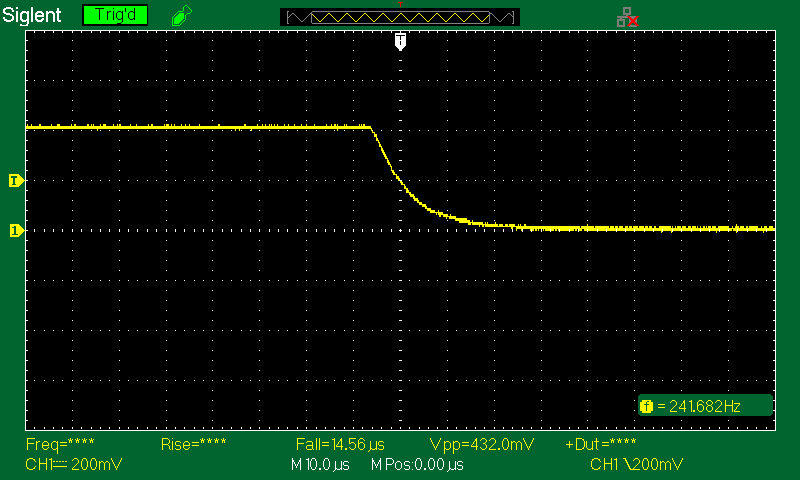Select the Fall=14.56µs measurement readout
The height and width of the screenshot is (480, 800).
click(x=340, y=443)
